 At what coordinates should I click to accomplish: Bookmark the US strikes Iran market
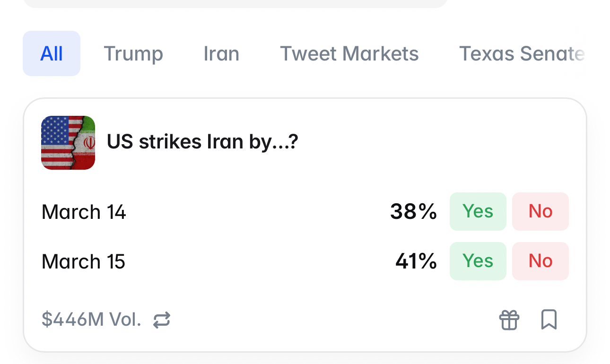coord(549,320)
